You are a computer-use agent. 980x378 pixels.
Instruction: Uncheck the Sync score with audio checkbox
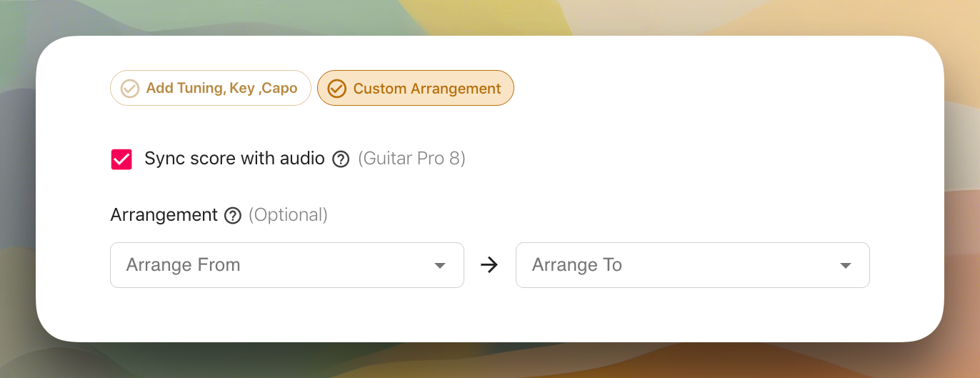121,159
